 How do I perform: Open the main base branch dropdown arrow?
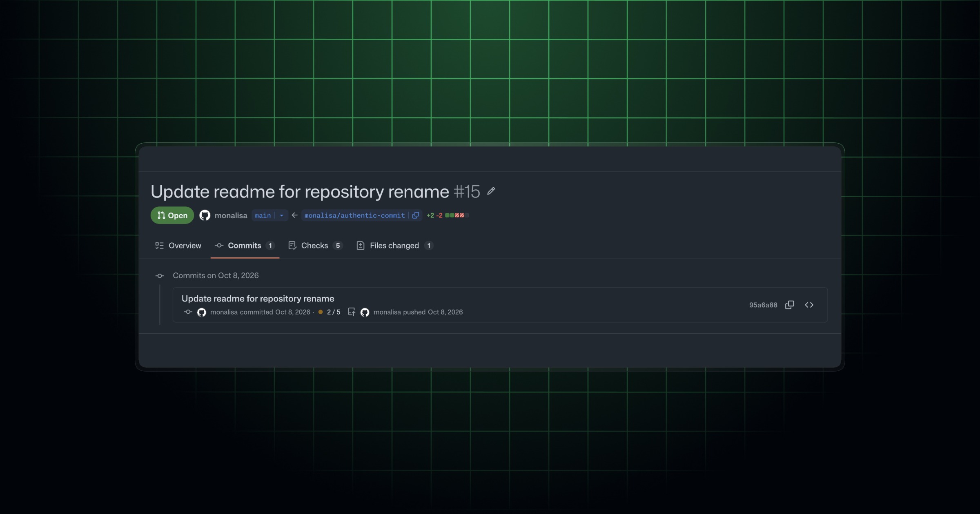pos(281,215)
